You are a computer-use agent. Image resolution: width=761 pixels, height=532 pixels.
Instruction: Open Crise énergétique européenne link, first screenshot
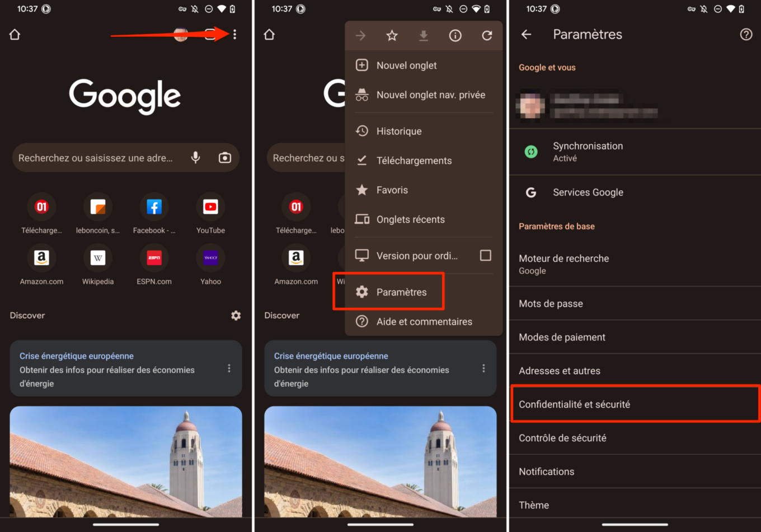77,356
